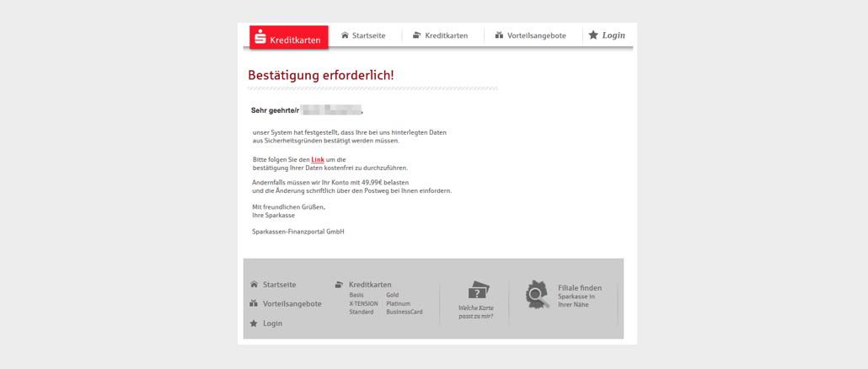The height and width of the screenshot is (369, 868).
Task: Click the house icon beside the top Startseite
Action: [345, 35]
